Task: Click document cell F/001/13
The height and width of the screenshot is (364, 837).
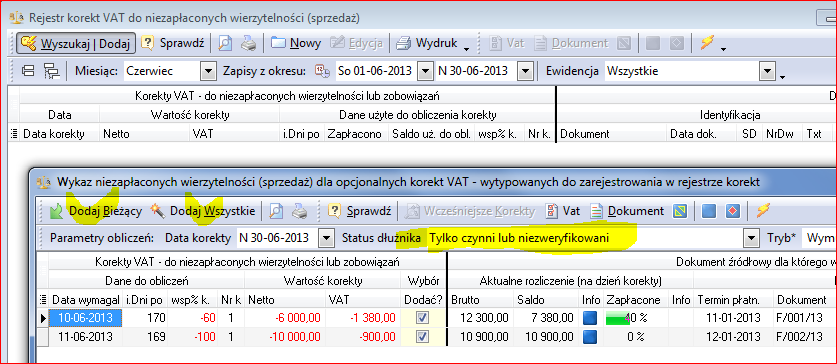Action: [x=804, y=318]
